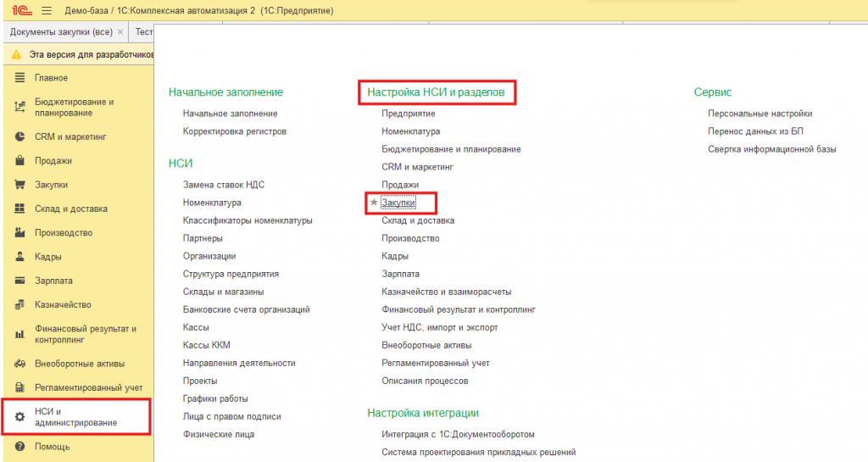The height and width of the screenshot is (462, 868).
Task: Toggle the favorite star next to Закупки
Action: coord(374,203)
